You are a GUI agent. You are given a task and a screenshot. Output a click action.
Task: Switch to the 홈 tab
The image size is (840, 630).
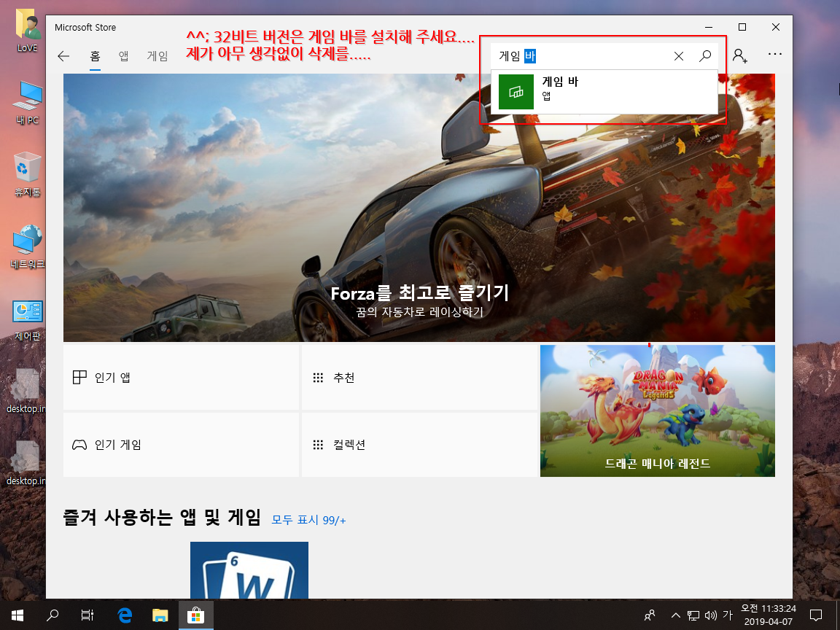pos(95,55)
